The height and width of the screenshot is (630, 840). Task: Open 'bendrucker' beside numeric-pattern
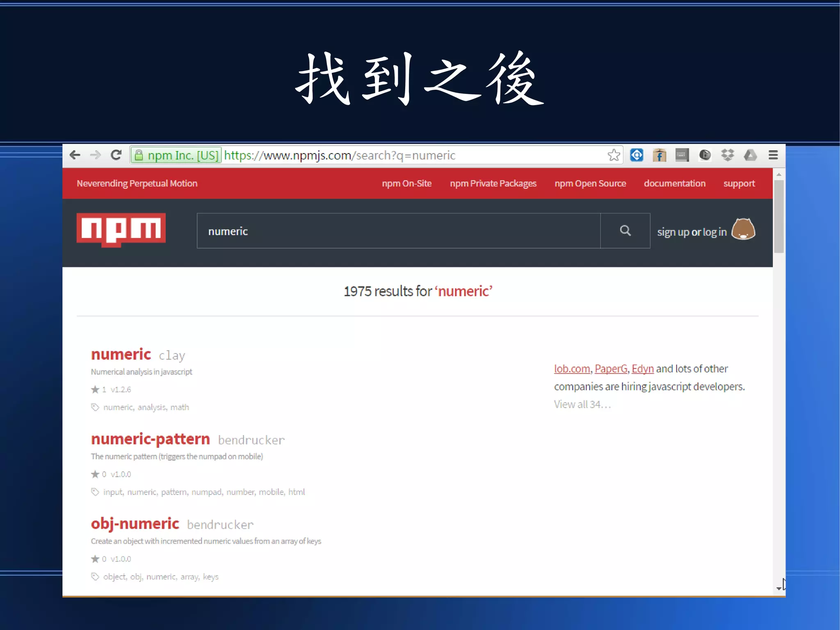tap(251, 440)
